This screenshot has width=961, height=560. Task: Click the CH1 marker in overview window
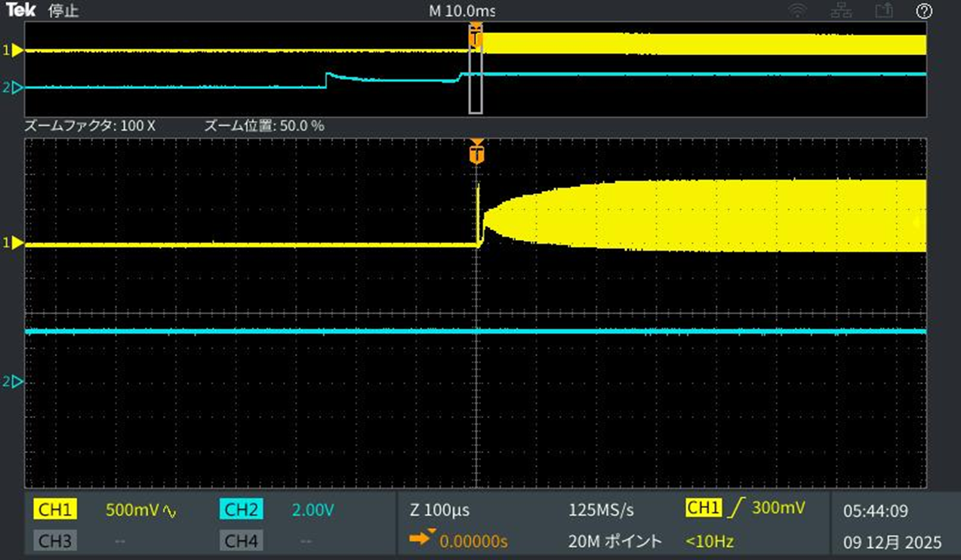pos(14,51)
